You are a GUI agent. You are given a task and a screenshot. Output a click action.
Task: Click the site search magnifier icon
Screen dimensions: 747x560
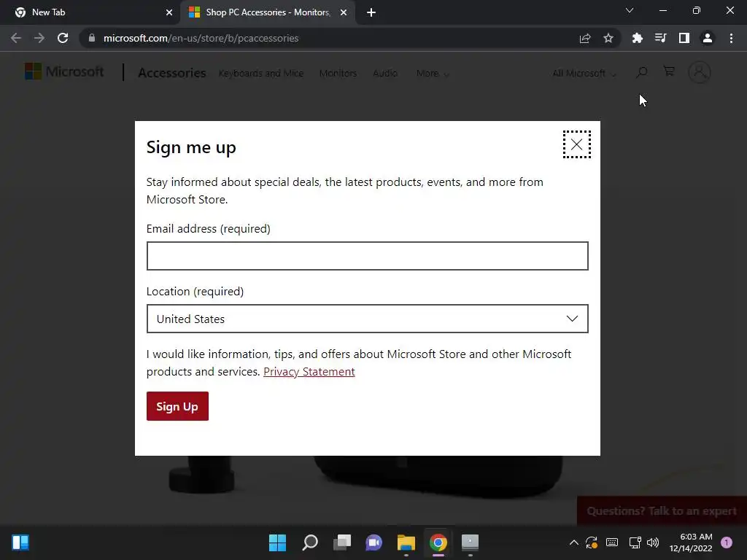642,72
